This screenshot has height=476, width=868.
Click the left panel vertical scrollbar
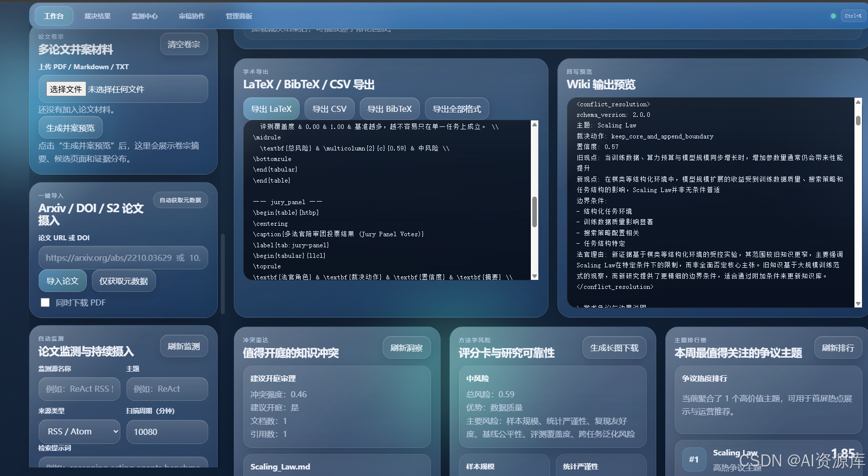tap(222, 273)
